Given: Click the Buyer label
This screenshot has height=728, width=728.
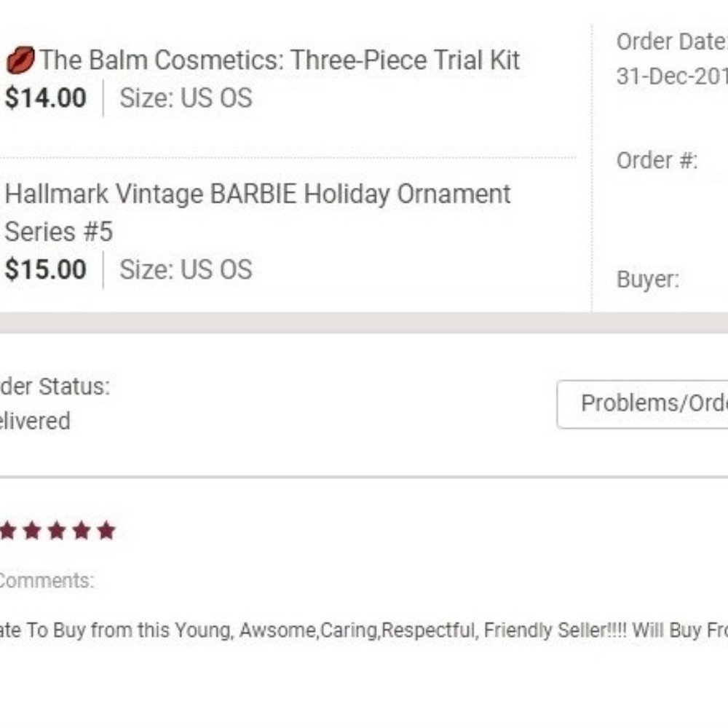Looking at the screenshot, I should pyautogui.click(x=648, y=280).
